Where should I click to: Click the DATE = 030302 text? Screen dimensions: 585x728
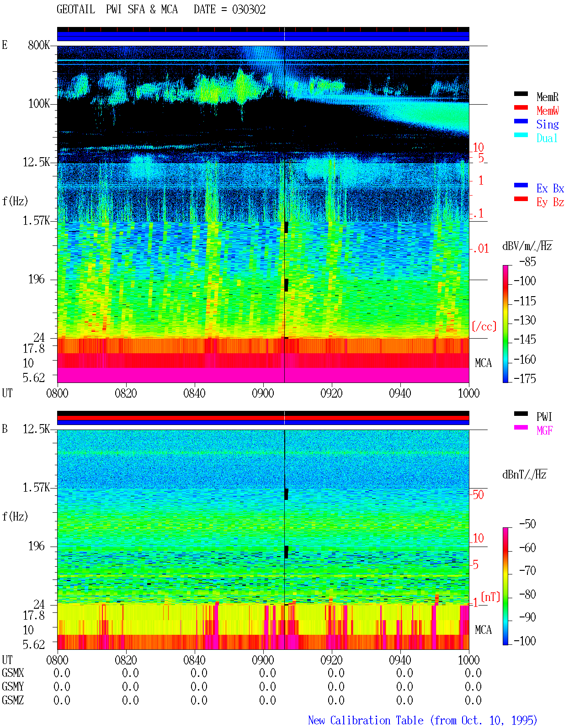[x=229, y=10]
